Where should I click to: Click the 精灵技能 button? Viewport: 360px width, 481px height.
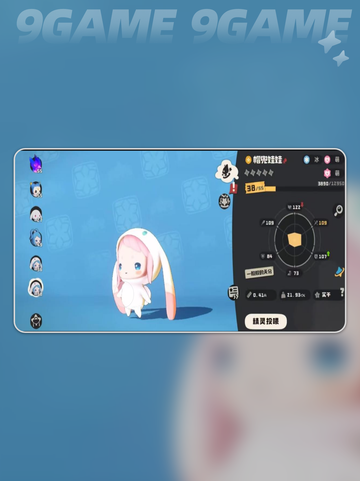(x=266, y=321)
